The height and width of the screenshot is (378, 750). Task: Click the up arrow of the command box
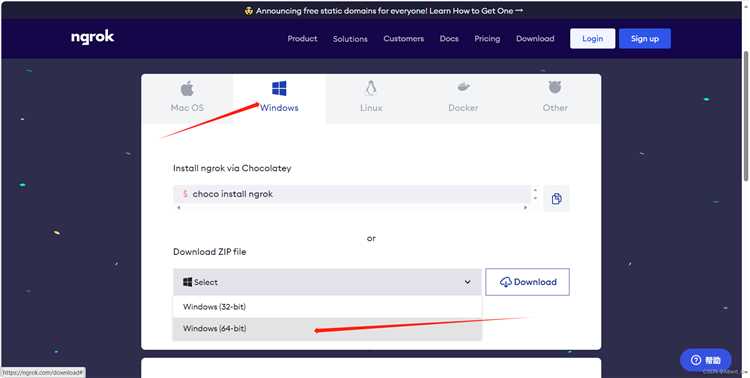coord(535,190)
